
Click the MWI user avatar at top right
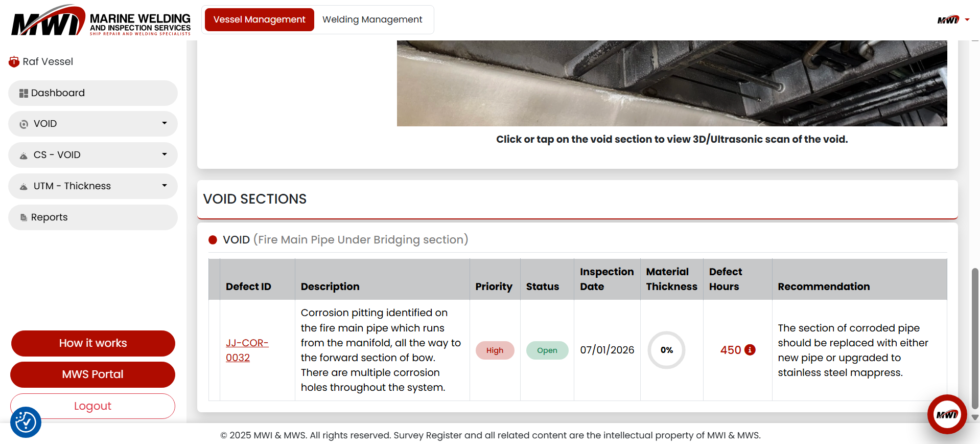(x=948, y=20)
